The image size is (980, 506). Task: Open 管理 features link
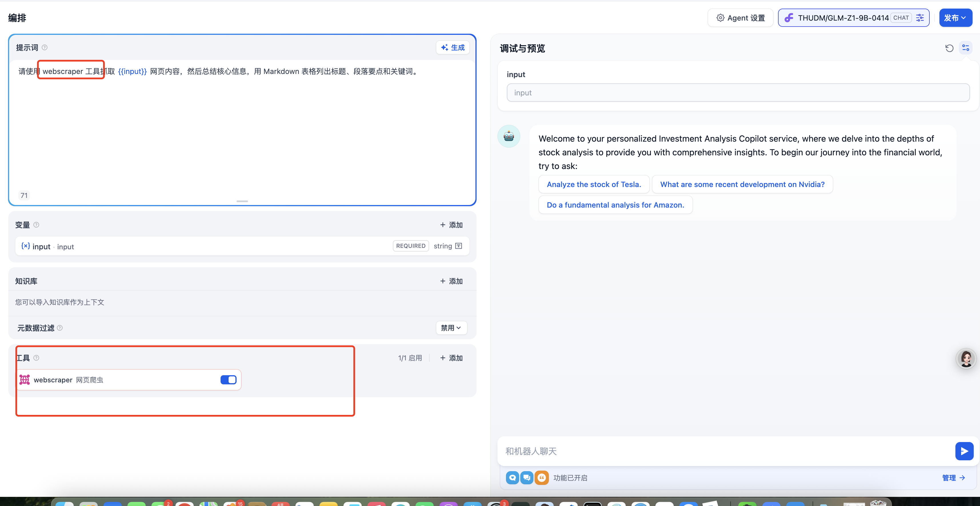(x=953, y=478)
